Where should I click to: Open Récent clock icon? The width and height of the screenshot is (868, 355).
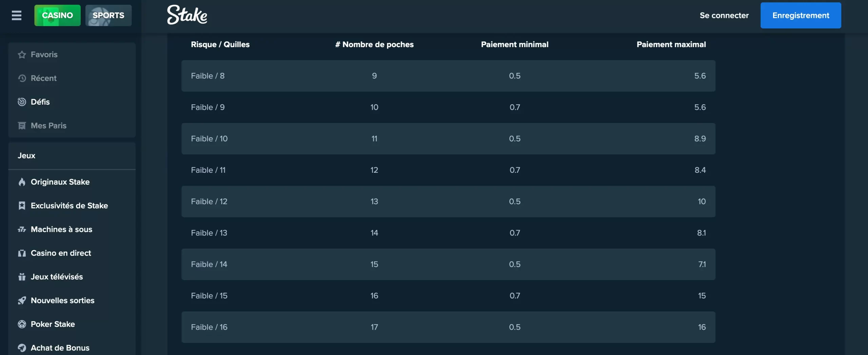pyautogui.click(x=22, y=78)
